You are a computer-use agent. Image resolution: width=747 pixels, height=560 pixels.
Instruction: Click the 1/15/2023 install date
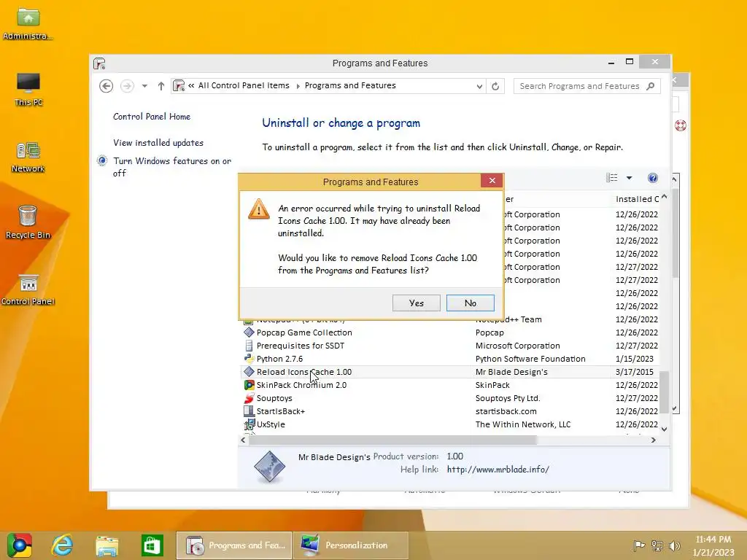[x=634, y=359]
